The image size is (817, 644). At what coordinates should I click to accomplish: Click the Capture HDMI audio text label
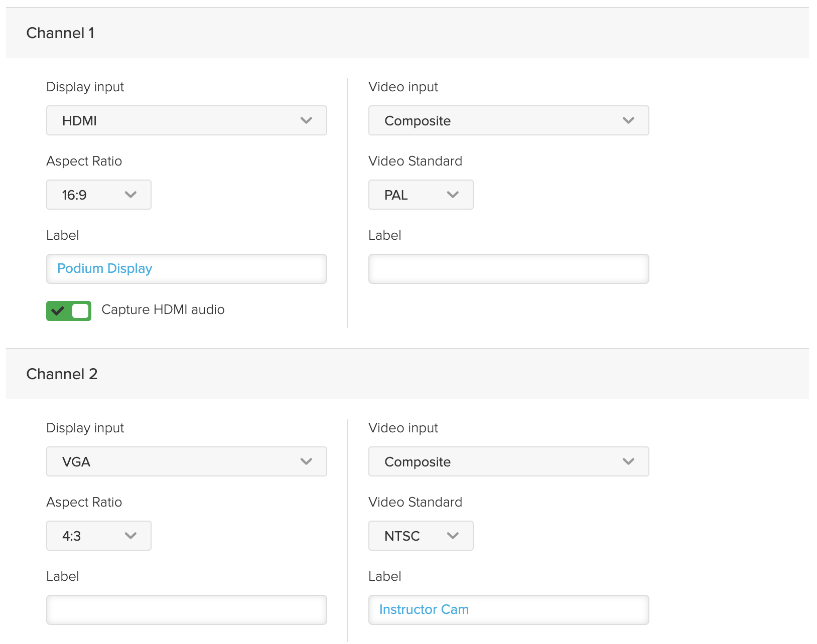(163, 310)
